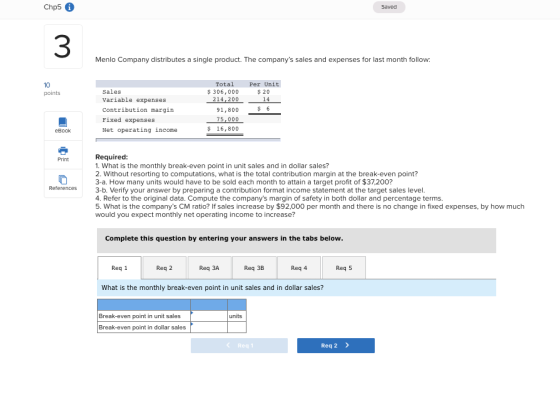Click the break-even unit sales input field

pyautogui.click(x=209, y=316)
